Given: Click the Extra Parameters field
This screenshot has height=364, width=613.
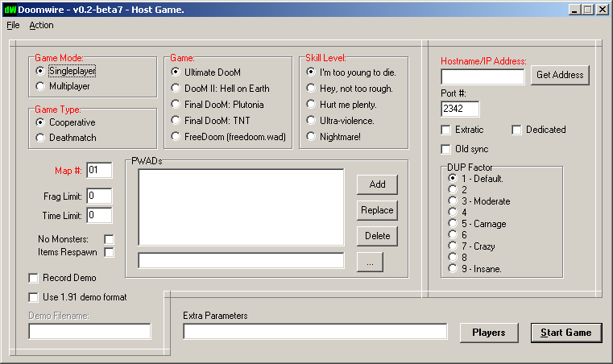Looking at the screenshot, I should pyautogui.click(x=315, y=332).
